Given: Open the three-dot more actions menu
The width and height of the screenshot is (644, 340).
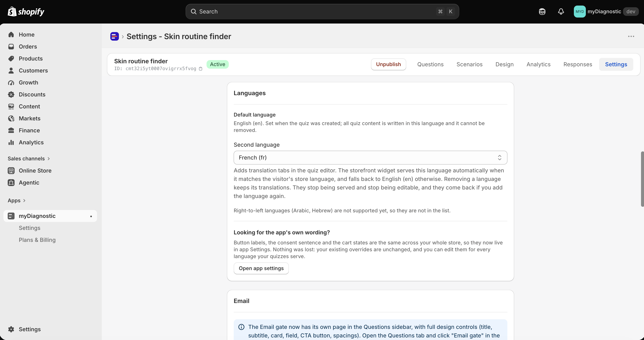Looking at the screenshot, I should (x=631, y=36).
